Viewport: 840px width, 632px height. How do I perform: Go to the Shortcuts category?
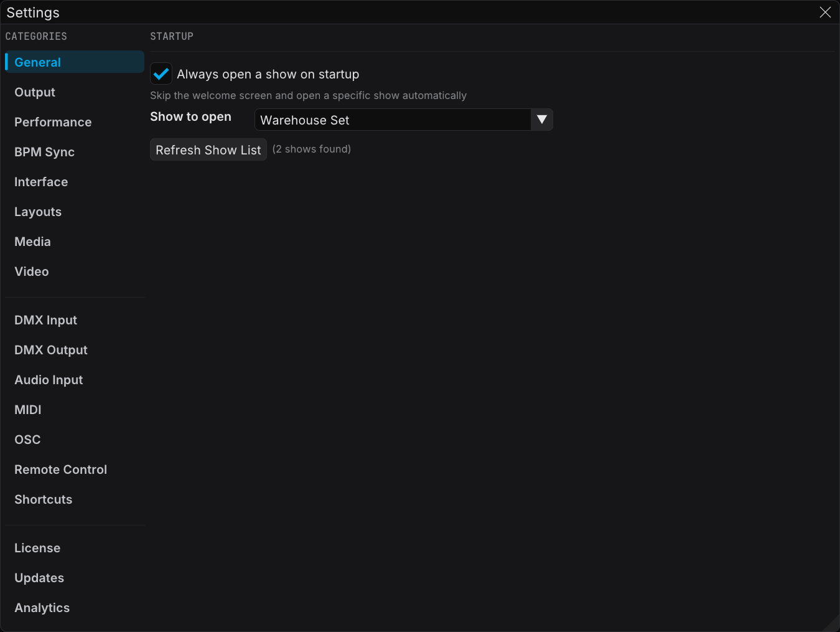(75, 499)
